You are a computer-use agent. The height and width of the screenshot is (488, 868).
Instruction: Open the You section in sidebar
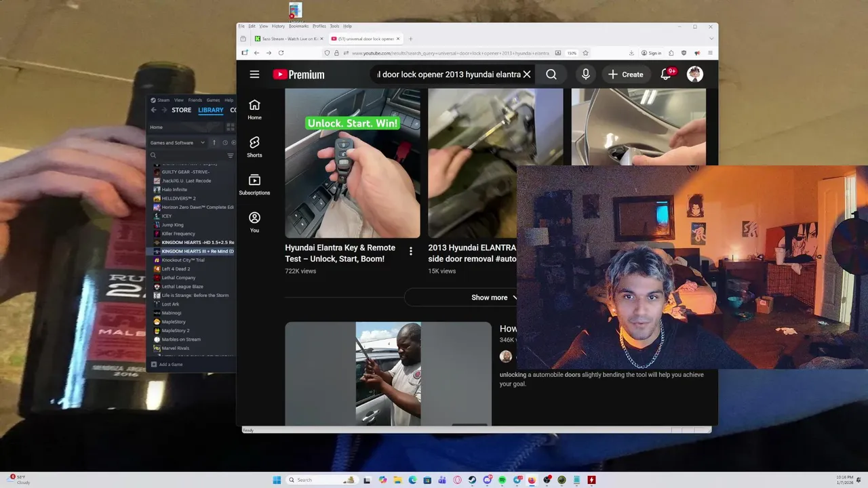tap(254, 222)
